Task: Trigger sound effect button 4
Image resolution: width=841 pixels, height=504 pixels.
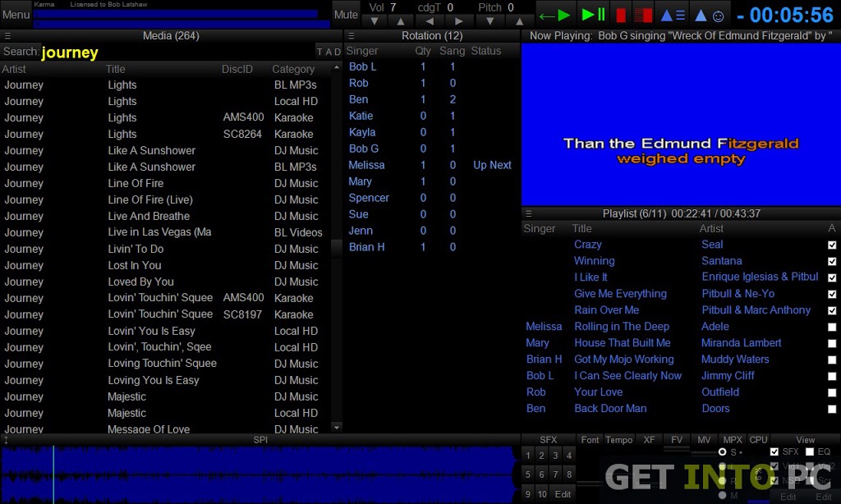Action: (x=569, y=456)
